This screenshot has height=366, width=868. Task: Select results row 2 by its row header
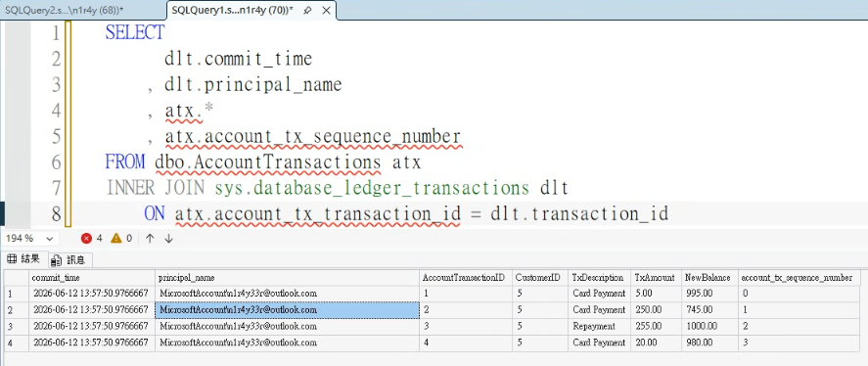pos(16,310)
